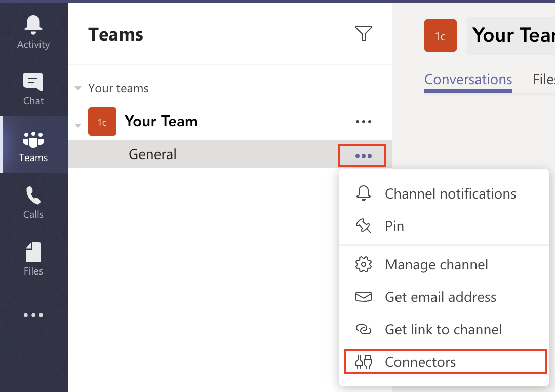
Task: Choose Get link to channel
Action: point(444,329)
